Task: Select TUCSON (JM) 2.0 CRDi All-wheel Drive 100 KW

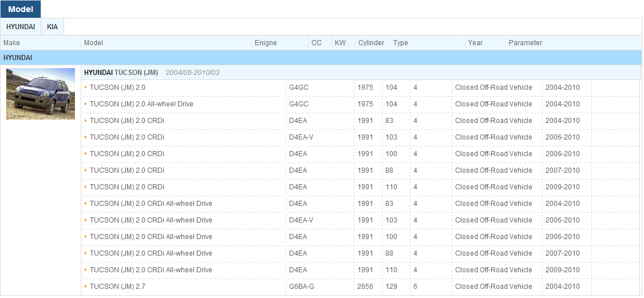Action: [151, 236]
